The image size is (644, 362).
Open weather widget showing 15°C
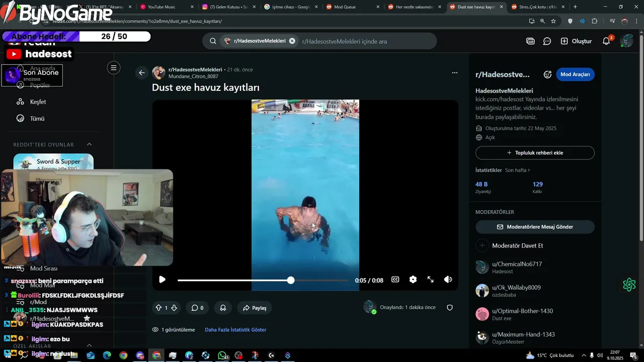550,355
